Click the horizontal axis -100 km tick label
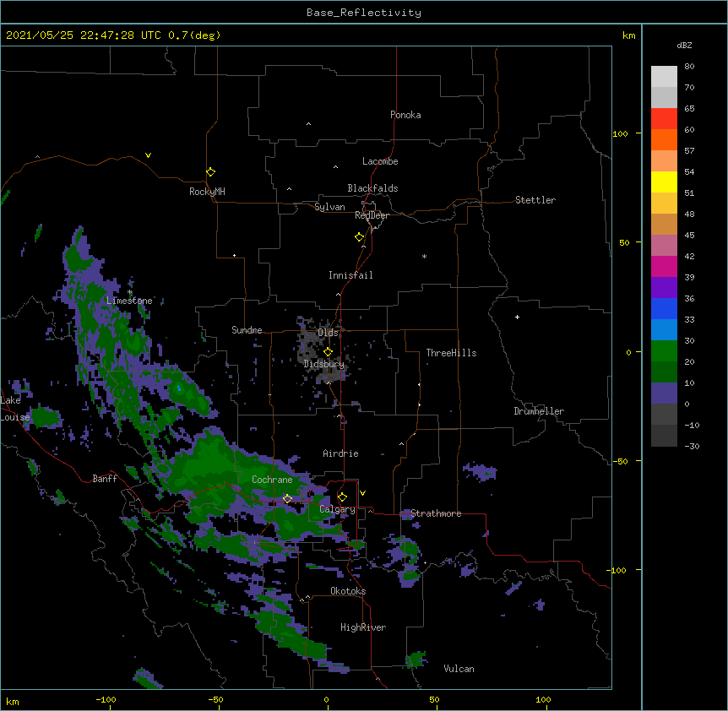The height and width of the screenshot is (711, 728). [106, 699]
